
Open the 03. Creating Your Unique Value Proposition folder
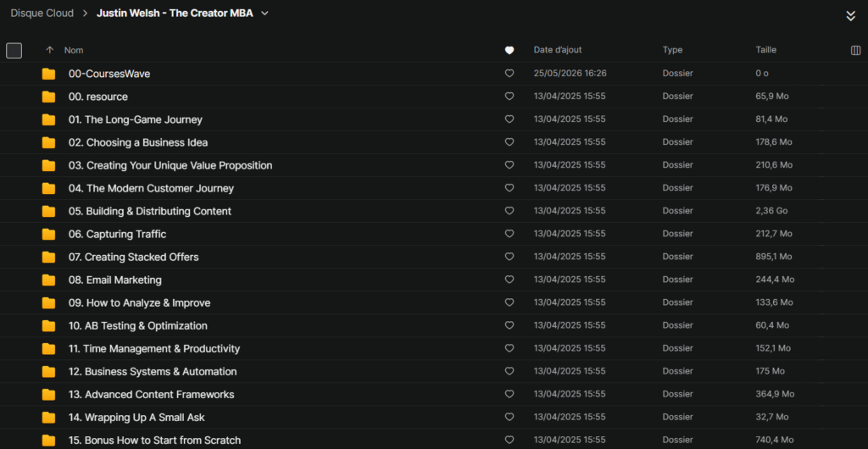(x=170, y=165)
